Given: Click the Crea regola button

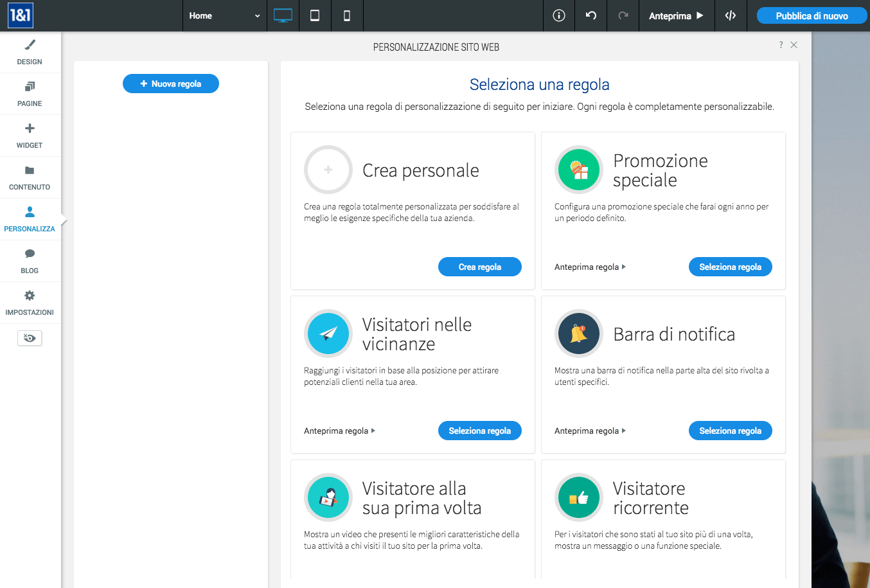Looking at the screenshot, I should tap(480, 267).
